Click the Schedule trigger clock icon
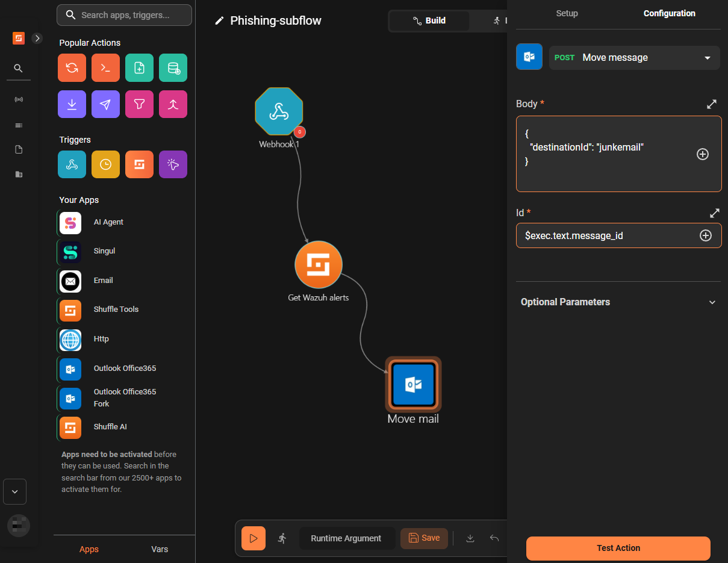The width and height of the screenshot is (728, 563). (105, 164)
